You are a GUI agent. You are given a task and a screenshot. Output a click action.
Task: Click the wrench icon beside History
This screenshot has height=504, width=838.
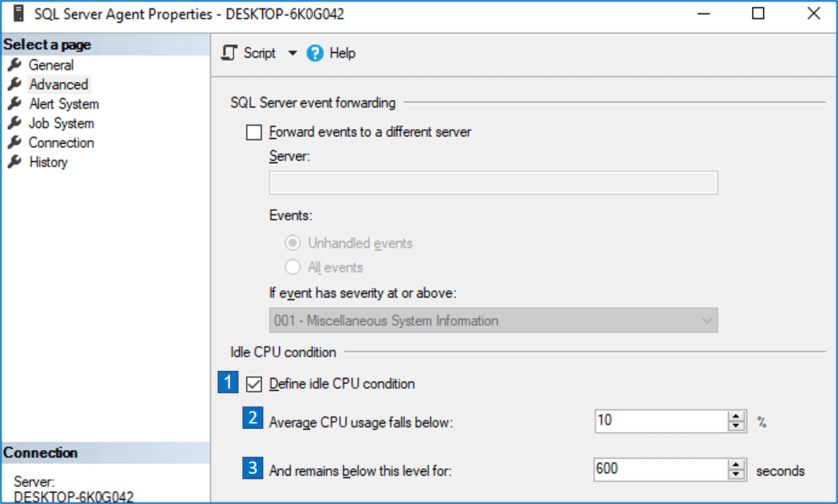[x=15, y=162]
